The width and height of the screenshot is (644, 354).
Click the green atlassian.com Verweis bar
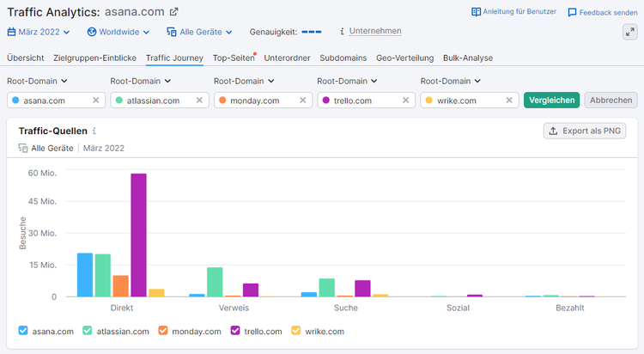(215, 282)
